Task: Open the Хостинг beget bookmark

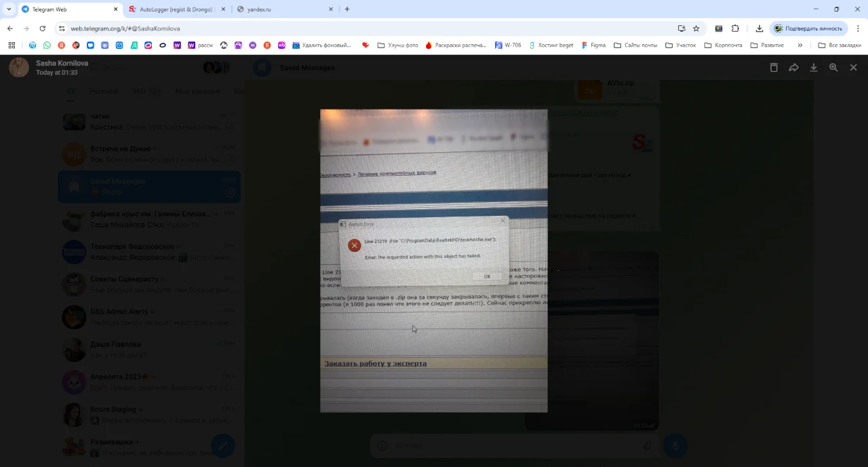Action: point(551,45)
